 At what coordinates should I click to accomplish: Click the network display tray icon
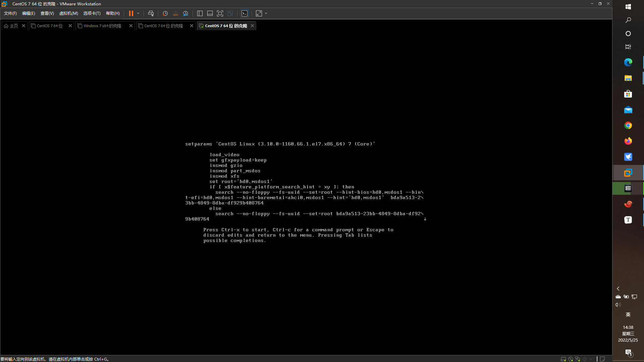[634, 297]
